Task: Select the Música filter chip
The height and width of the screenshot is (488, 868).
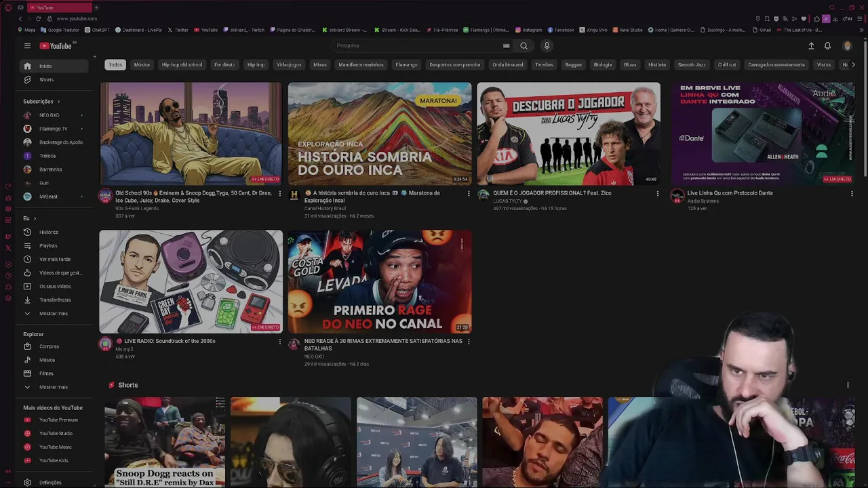Action: [x=142, y=64]
